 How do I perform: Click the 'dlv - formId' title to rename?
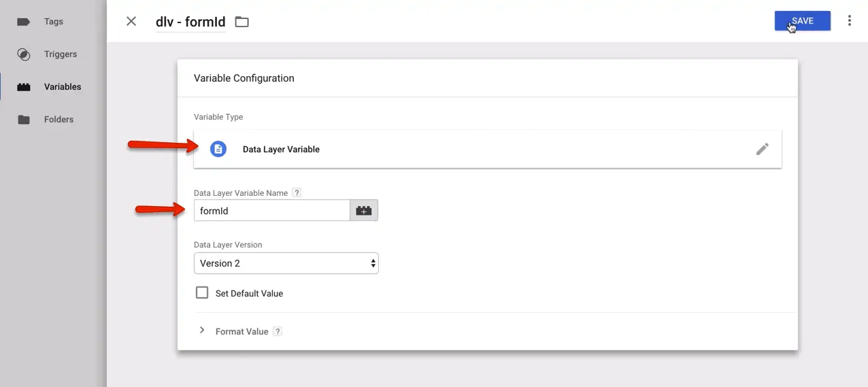click(x=190, y=22)
